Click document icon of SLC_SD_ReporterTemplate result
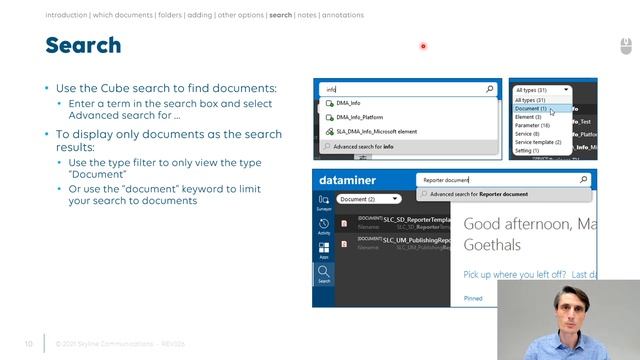 point(344,223)
